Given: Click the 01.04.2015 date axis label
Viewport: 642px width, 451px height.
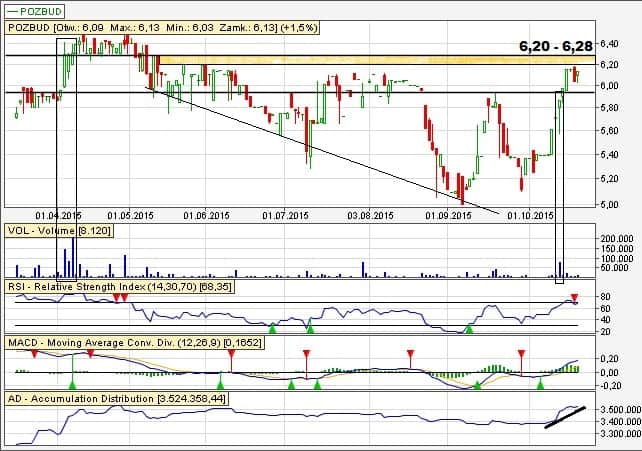Looking at the screenshot, I should coord(58,214).
